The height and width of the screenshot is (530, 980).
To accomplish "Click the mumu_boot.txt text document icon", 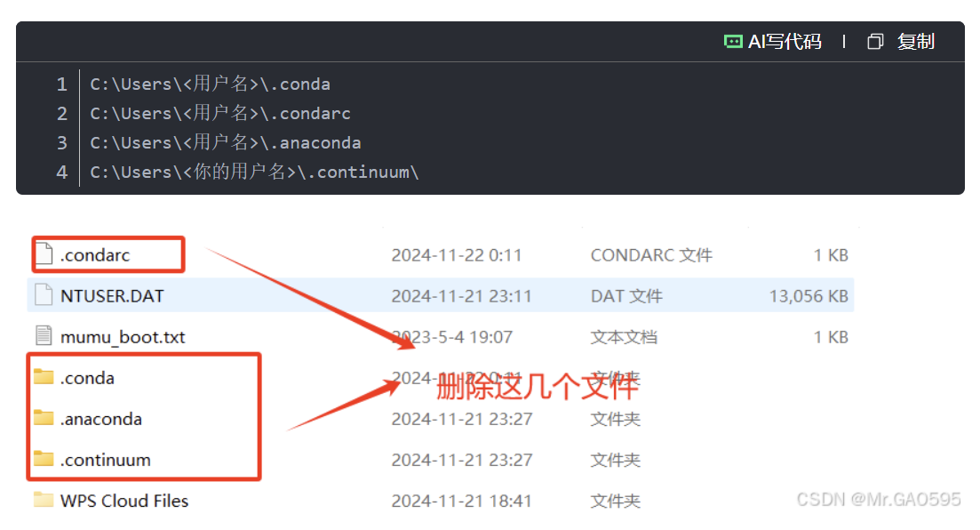I will click(x=45, y=336).
